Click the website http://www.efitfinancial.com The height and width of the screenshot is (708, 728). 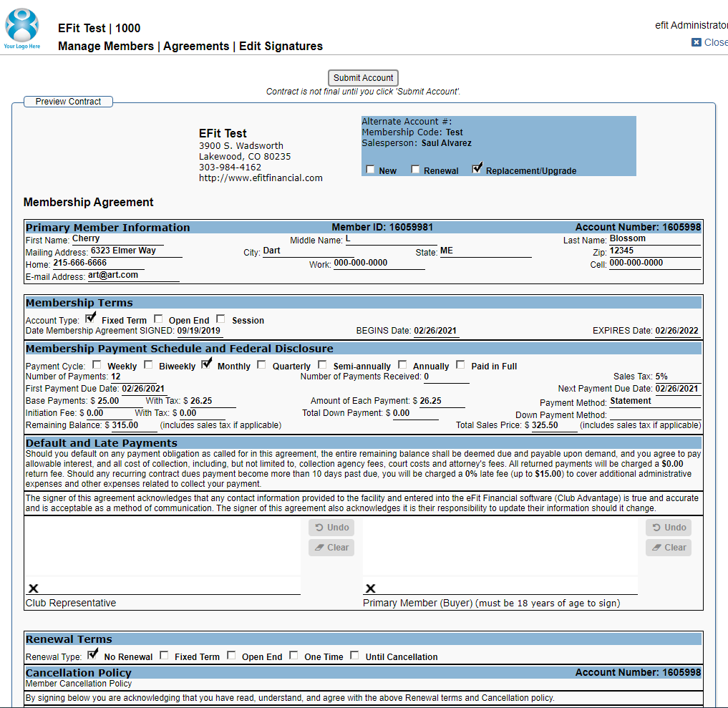pyautogui.click(x=261, y=178)
